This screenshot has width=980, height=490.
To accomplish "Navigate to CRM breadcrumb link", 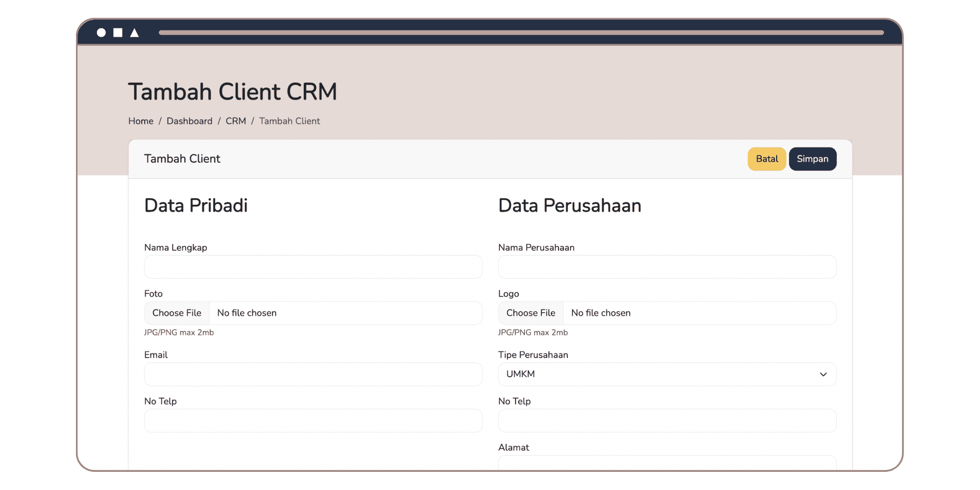I will tap(236, 121).
